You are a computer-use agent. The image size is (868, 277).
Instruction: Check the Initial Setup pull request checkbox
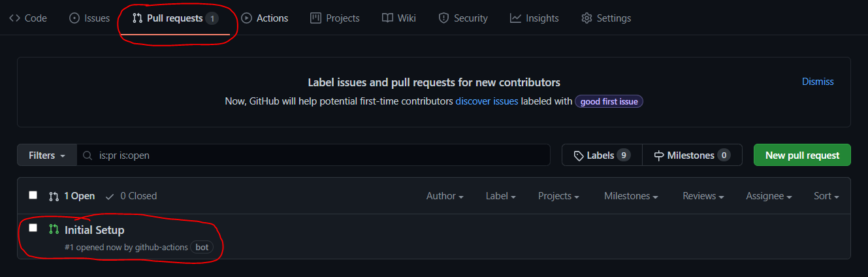click(x=33, y=227)
